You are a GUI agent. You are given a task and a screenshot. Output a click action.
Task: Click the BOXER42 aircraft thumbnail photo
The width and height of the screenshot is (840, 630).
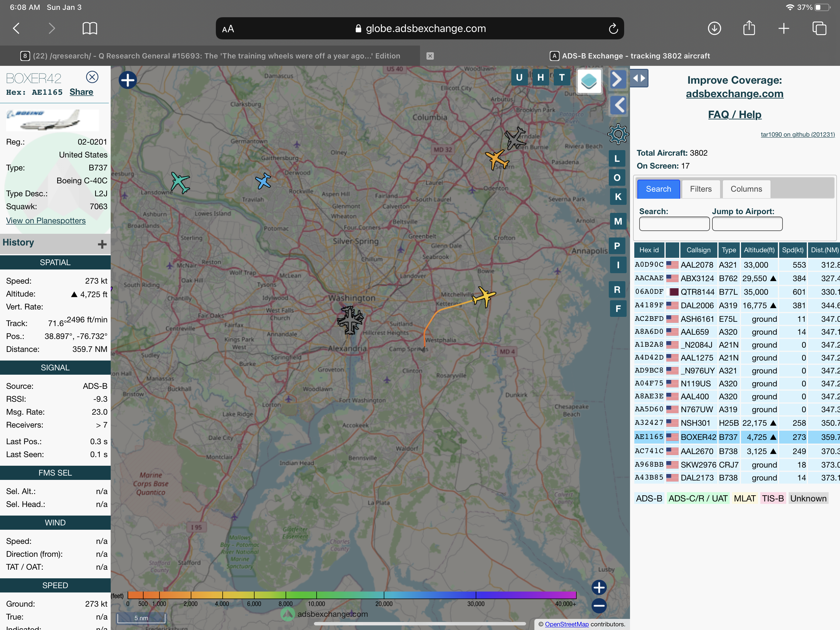[52, 120]
